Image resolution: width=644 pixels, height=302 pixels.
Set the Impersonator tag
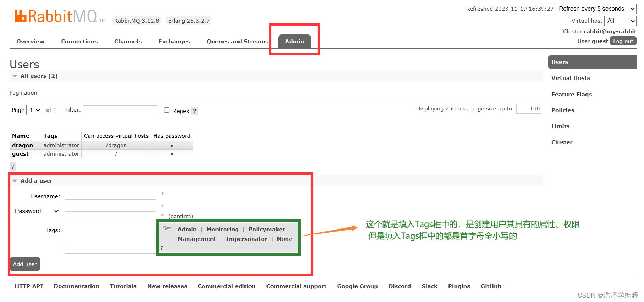point(247,239)
